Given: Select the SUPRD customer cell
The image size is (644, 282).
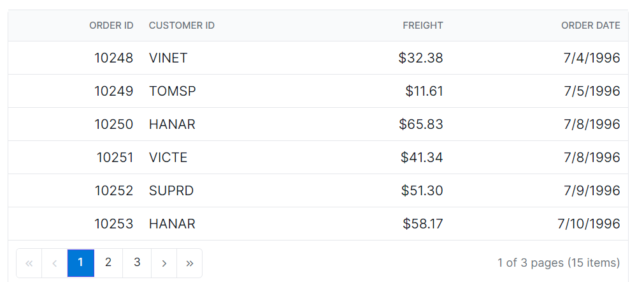Looking at the screenshot, I should click(x=171, y=191).
